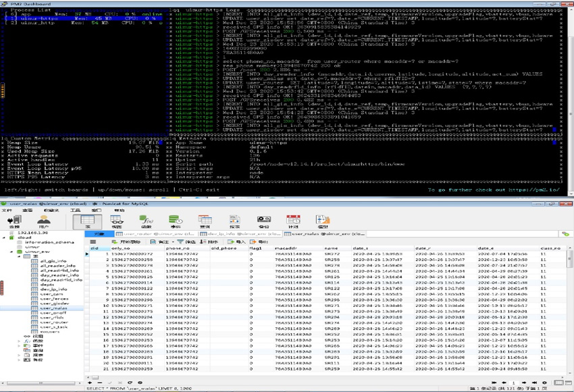Expand the Reports tree node

[19, 355]
